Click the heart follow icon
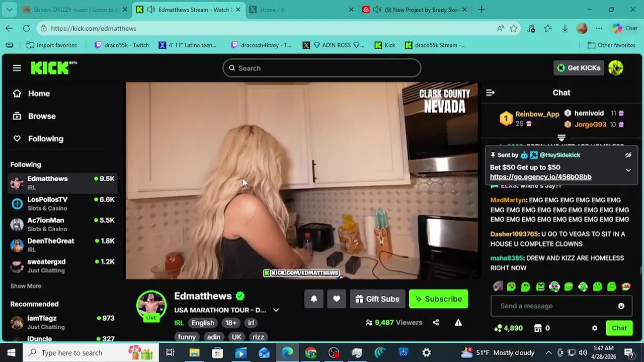 (x=337, y=299)
